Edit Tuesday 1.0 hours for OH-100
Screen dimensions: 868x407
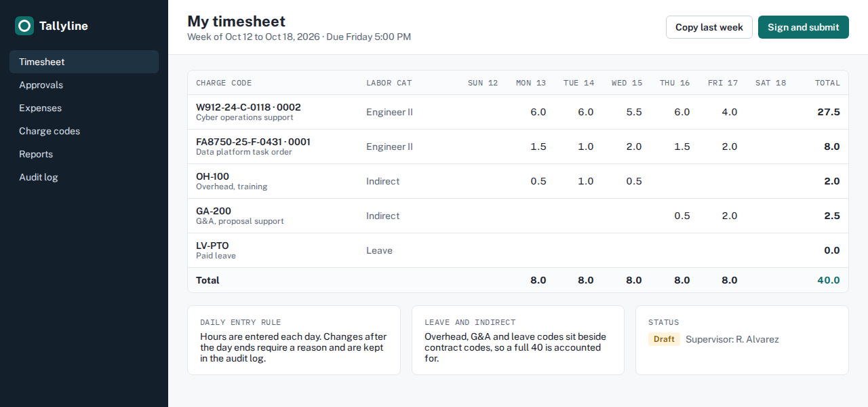tap(586, 181)
